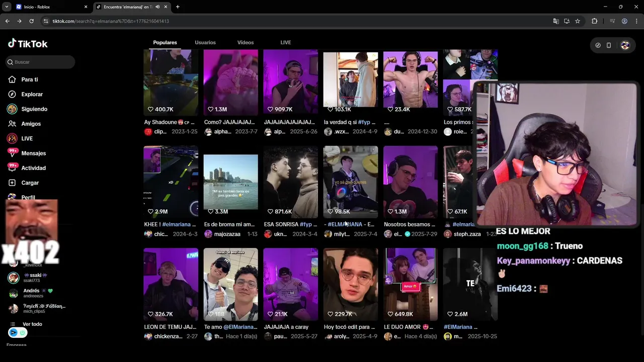This screenshot has height=362, width=644.
Task: Open video with 2.9M likes
Action: click(x=171, y=182)
